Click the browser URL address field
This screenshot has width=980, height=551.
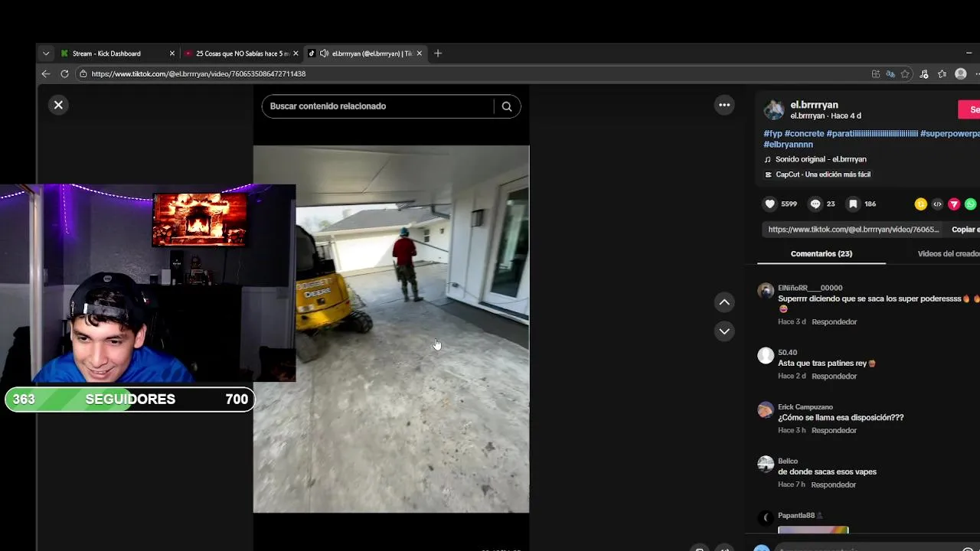(x=475, y=73)
